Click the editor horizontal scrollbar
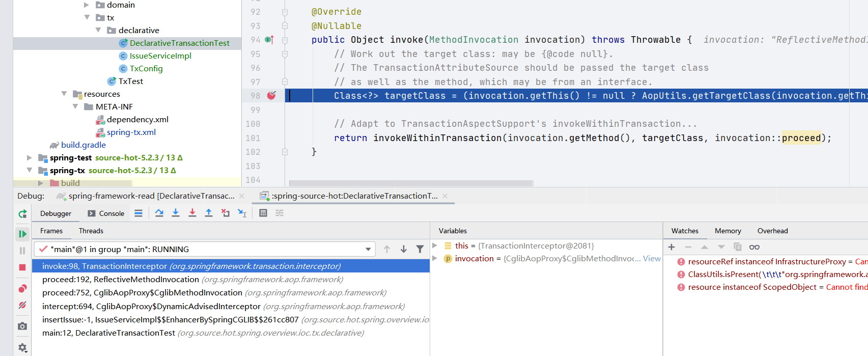This screenshot has width=868, height=356. coord(411,183)
